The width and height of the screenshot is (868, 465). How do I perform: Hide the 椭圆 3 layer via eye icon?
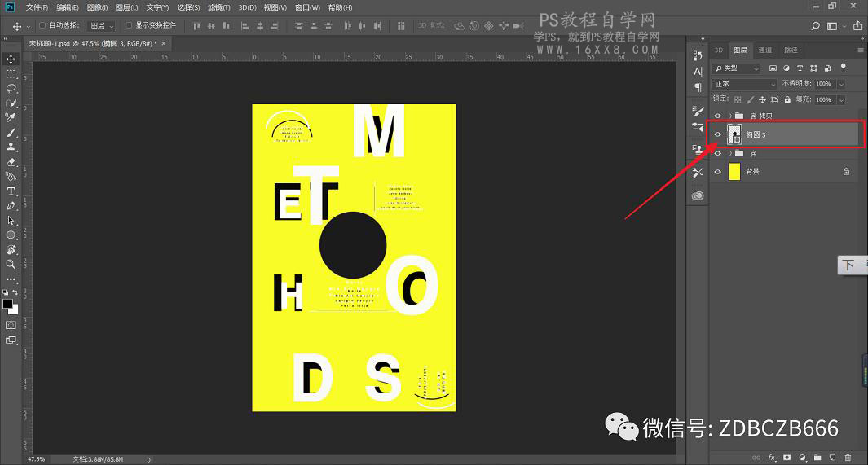717,134
